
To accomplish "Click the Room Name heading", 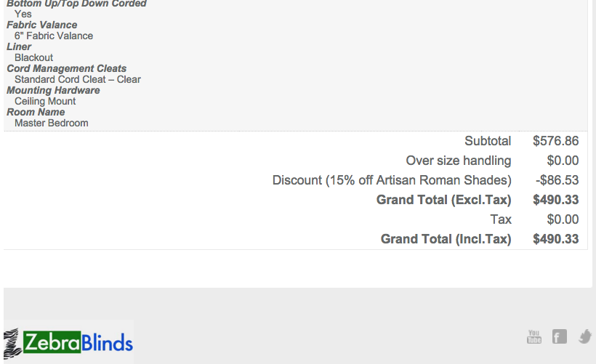I will (x=36, y=112).
